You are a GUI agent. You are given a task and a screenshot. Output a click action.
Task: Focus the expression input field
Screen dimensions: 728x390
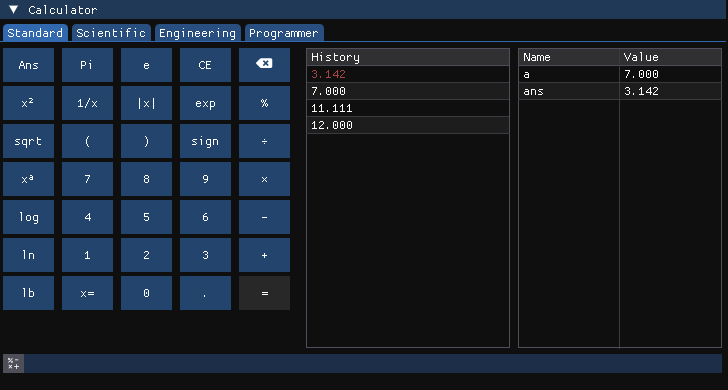373,364
